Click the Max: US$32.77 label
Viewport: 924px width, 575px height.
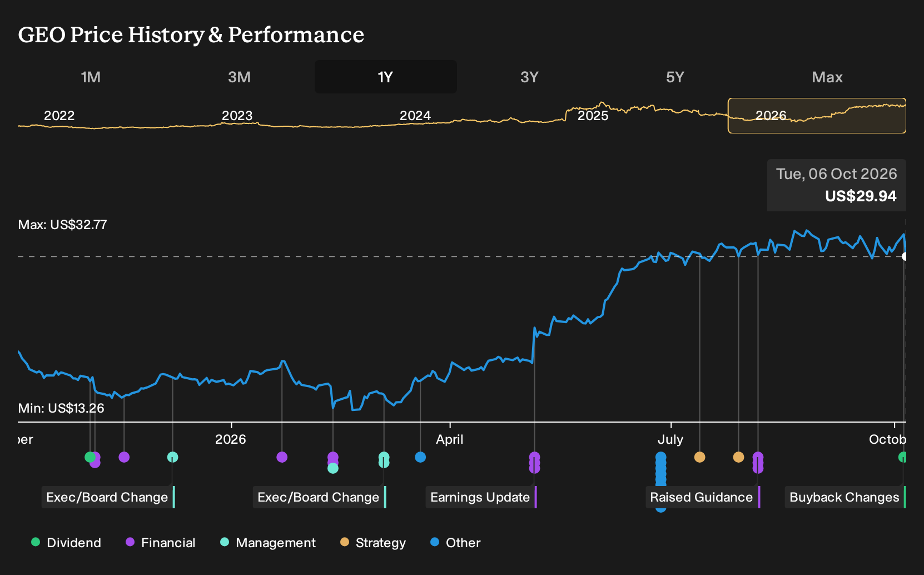62,225
